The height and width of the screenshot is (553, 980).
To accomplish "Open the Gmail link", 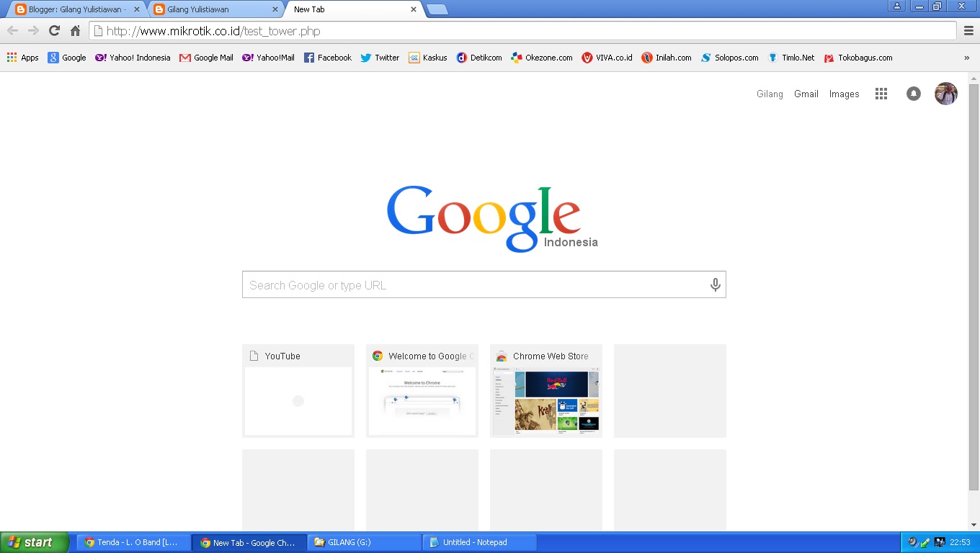I will point(806,94).
